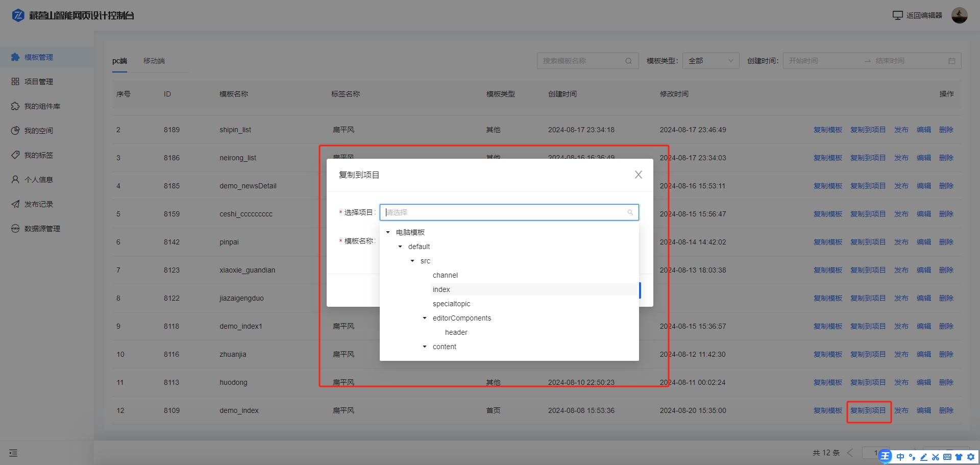This screenshot has height=465, width=980.
Task: Click the 发布记录 paper plane icon
Action: click(x=15, y=204)
